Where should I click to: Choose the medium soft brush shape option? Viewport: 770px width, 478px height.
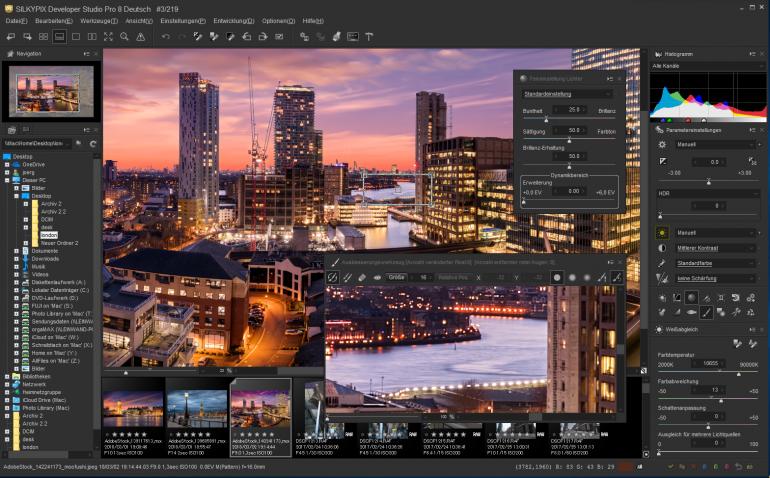coord(572,278)
